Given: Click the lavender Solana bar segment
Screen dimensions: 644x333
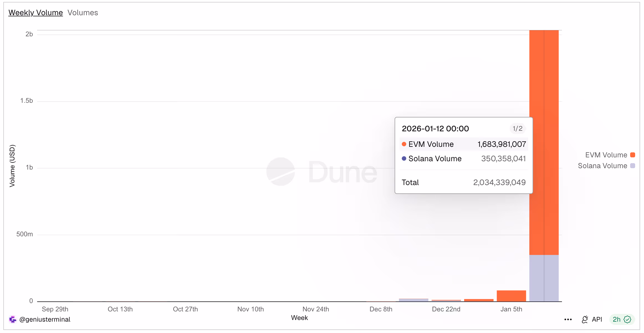Looking at the screenshot, I should pos(544,278).
